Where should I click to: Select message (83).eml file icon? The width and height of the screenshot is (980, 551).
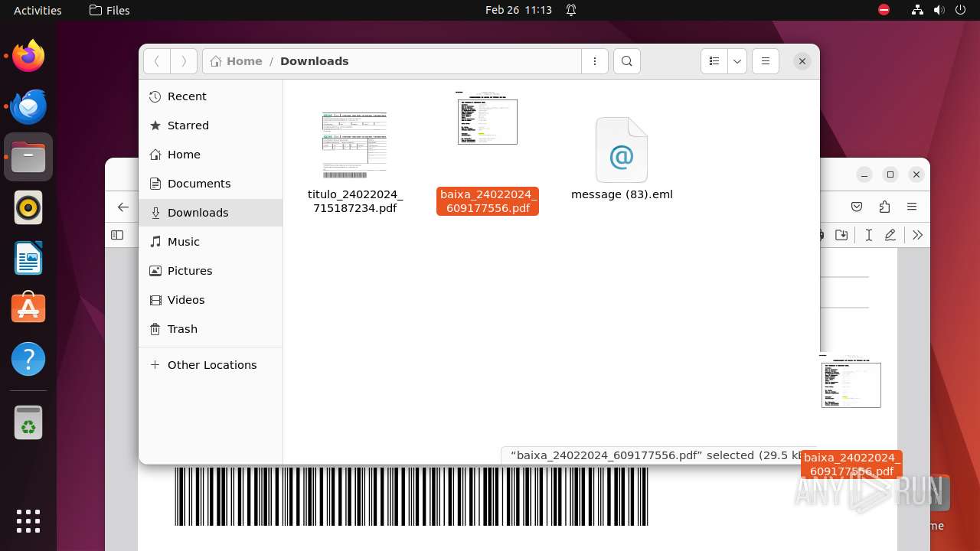[x=622, y=150]
